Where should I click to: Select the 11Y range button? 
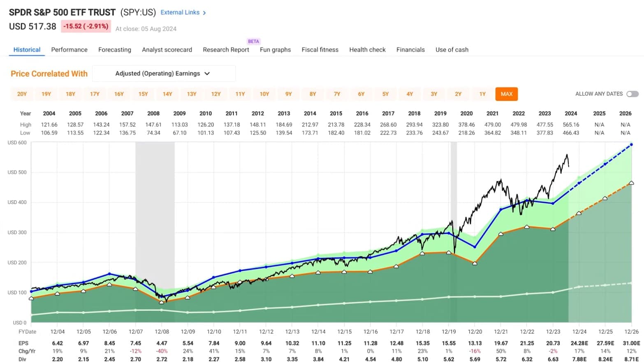(x=240, y=94)
